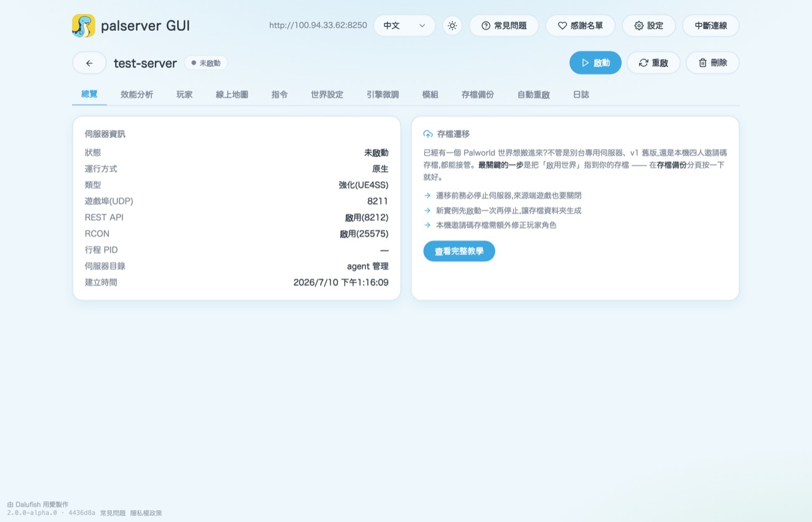Image resolution: width=812 pixels, height=522 pixels.
Task: Click the 遊戲埠 value 8211
Action: [x=378, y=201]
